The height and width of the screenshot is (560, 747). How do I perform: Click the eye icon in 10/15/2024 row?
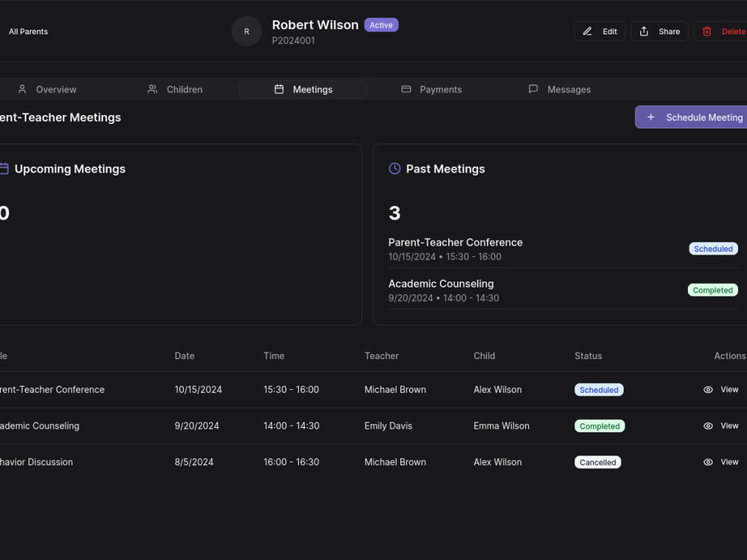pyautogui.click(x=708, y=390)
